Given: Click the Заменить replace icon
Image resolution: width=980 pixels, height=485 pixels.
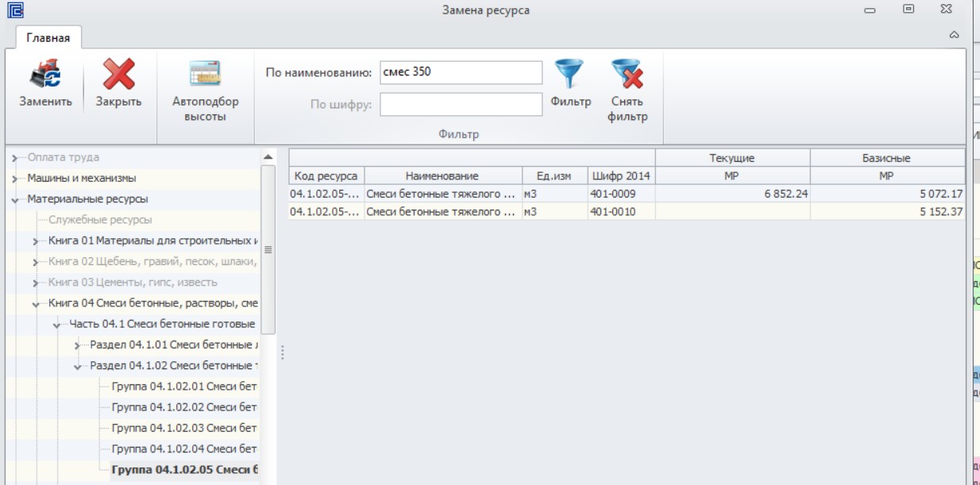Looking at the screenshot, I should 45,75.
